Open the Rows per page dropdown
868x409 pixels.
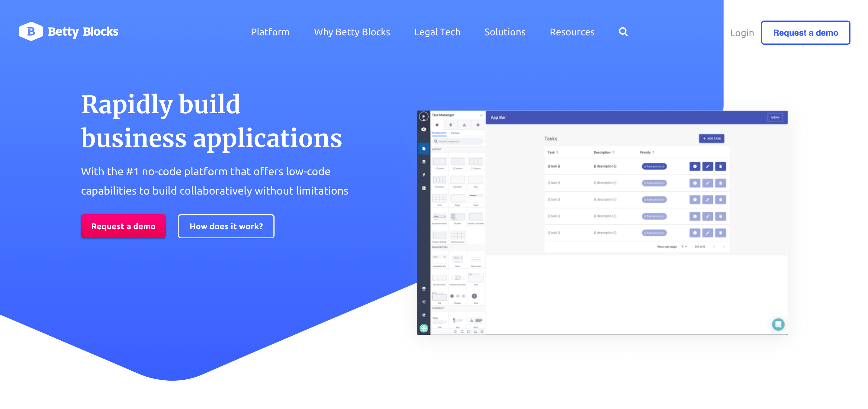[x=684, y=246]
